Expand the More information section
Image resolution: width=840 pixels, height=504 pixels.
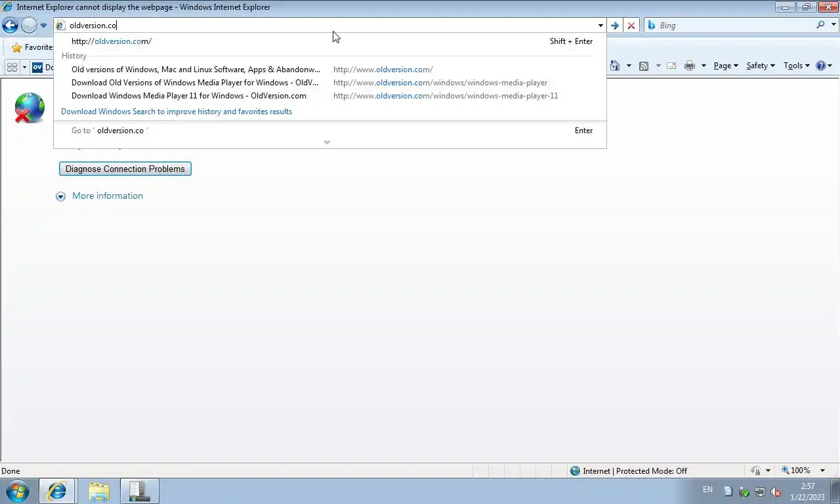point(61,196)
